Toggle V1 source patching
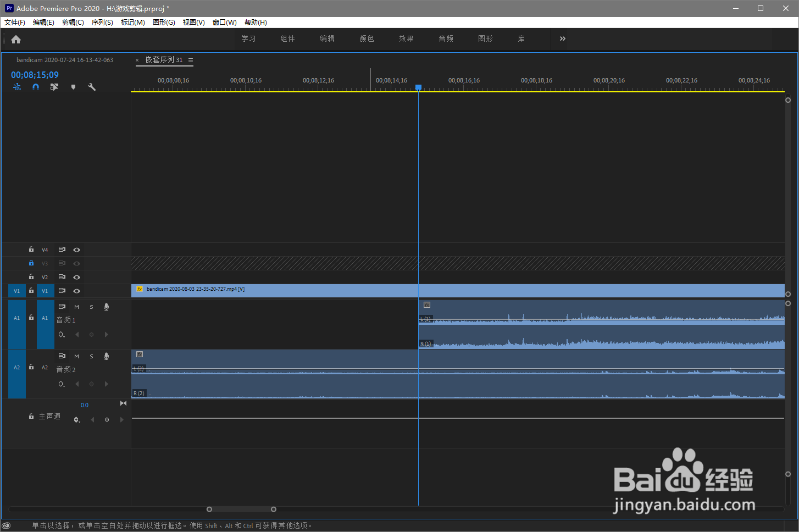Image resolution: width=799 pixels, height=532 pixels. pyautogui.click(x=16, y=291)
